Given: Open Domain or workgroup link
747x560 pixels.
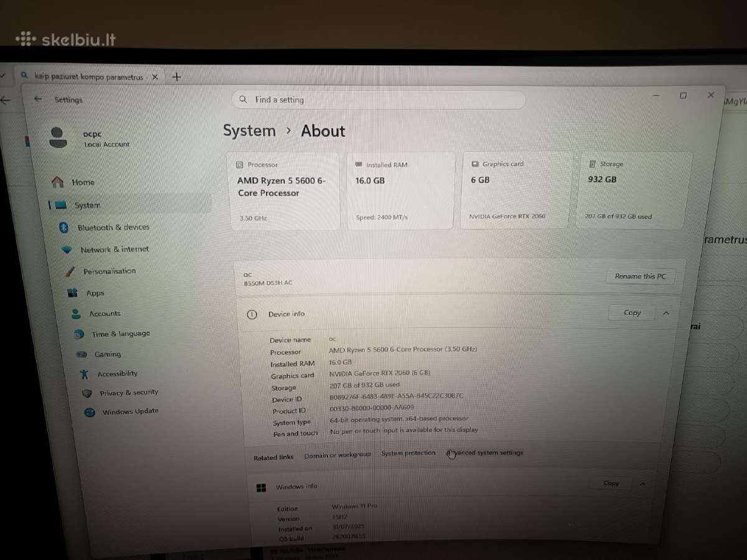Looking at the screenshot, I should 337,455.
